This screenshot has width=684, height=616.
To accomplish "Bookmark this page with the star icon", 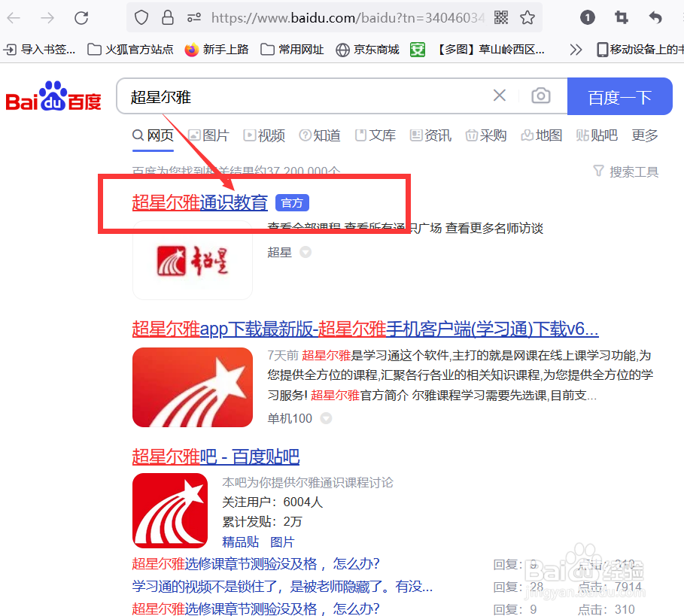I will point(527,18).
